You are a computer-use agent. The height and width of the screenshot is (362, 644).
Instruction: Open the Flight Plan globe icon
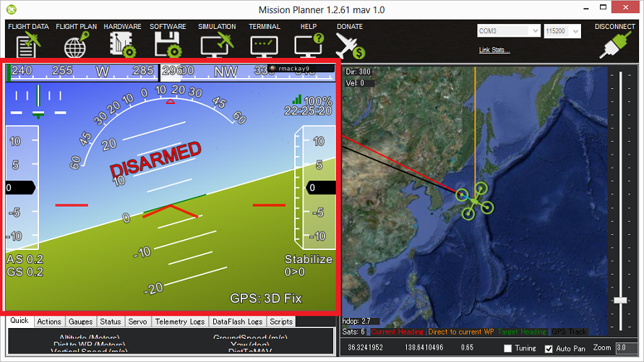pos(77,45)
